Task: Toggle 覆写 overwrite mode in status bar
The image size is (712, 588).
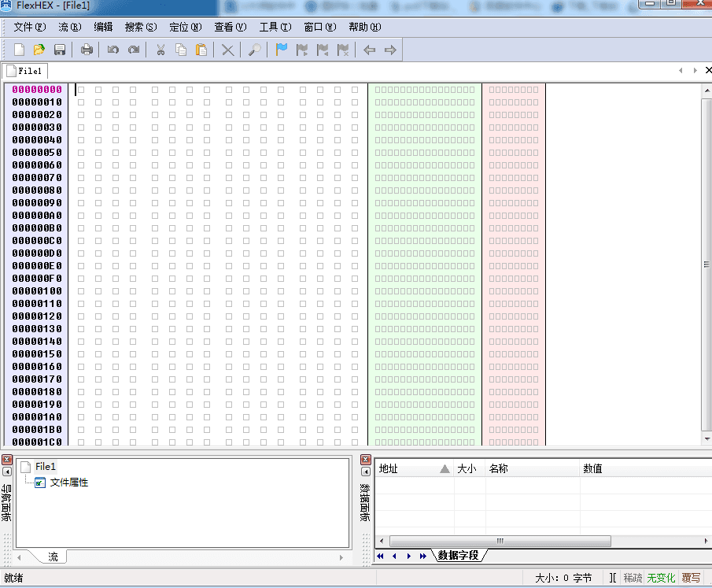Action: point(691,578)
